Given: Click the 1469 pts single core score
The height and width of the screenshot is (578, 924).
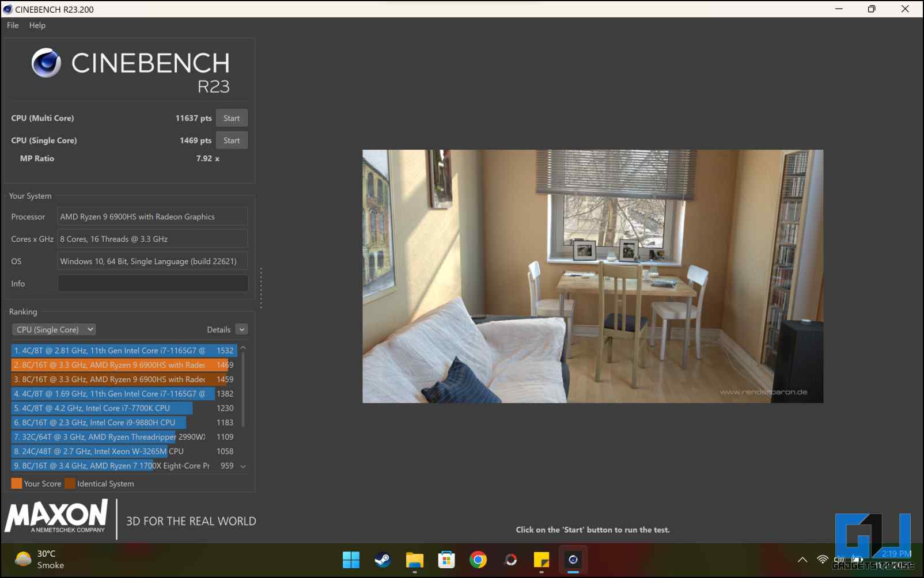Looking at the screenshot, I should point(196,140).
